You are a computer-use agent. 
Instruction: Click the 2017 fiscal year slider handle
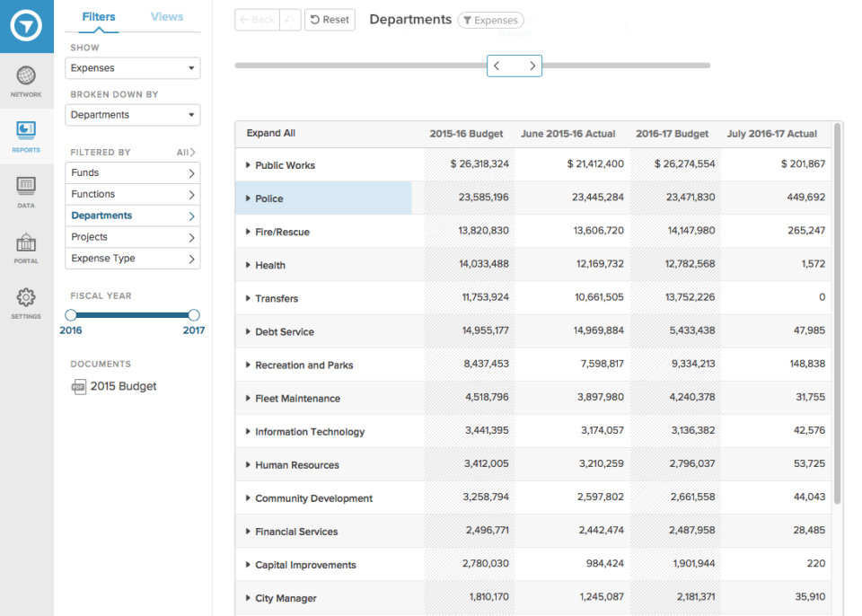pos(194,315)
